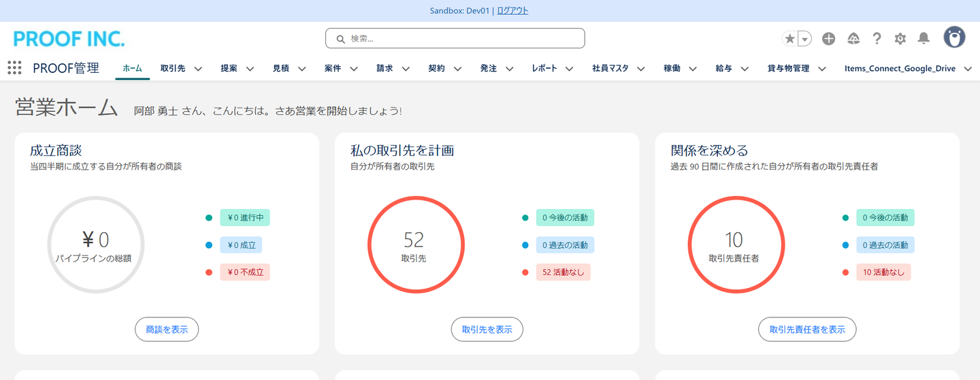The height and width of the screenshot is (380, 980).
Task: Focus the 検索 search input field
Action: point(463,39)
